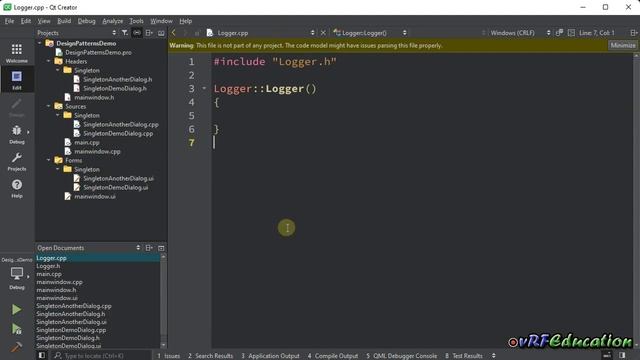Image resolution: width=640 pixels, height=360 pixels.
Task: Go back in editor navigation history
Action: click(x=174, y=33)
